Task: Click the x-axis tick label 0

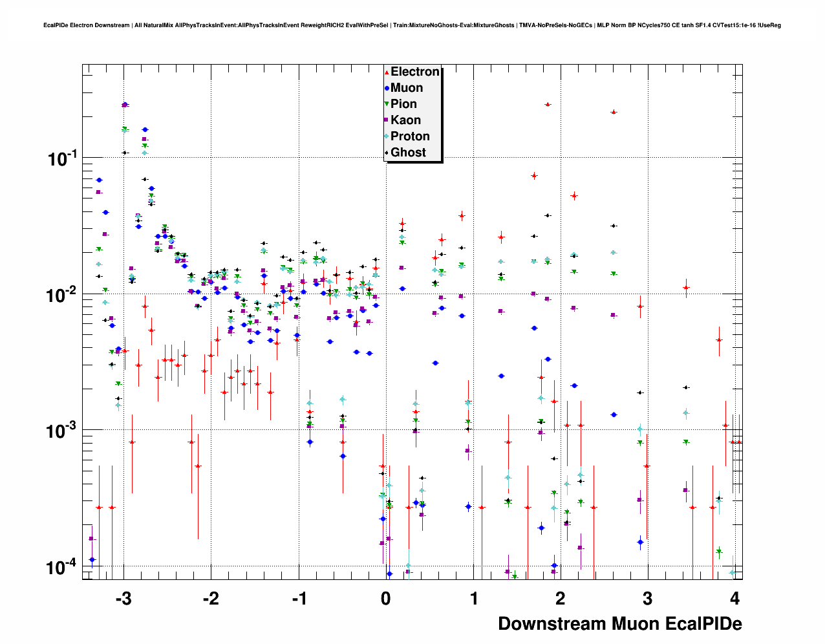Action: coord(386,598)
